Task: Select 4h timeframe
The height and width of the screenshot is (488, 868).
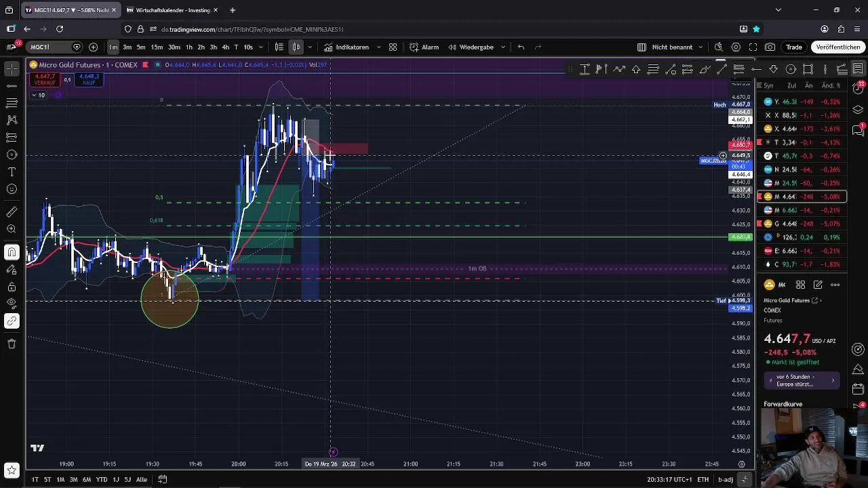Action: click(225, 47)
